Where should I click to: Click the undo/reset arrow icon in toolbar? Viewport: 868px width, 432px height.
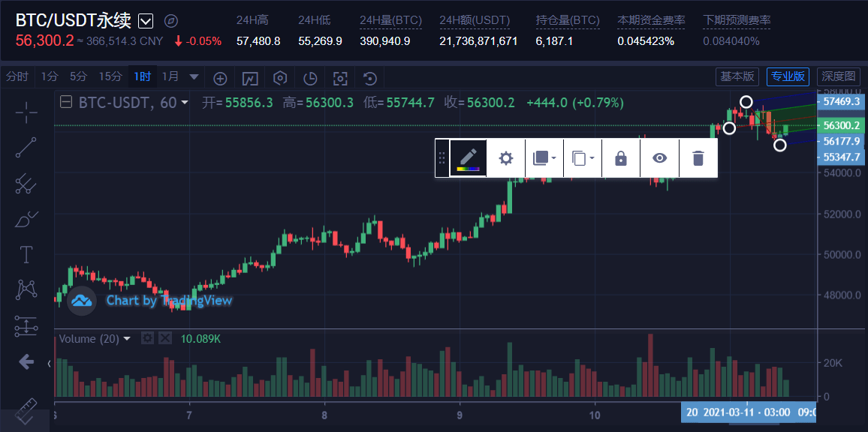pos(369,77)
